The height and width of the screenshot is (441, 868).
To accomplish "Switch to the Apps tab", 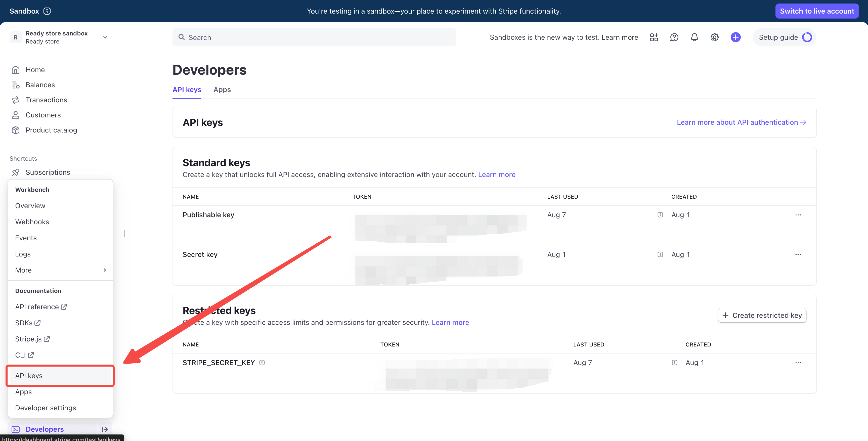I will click(x=222, y=90).
